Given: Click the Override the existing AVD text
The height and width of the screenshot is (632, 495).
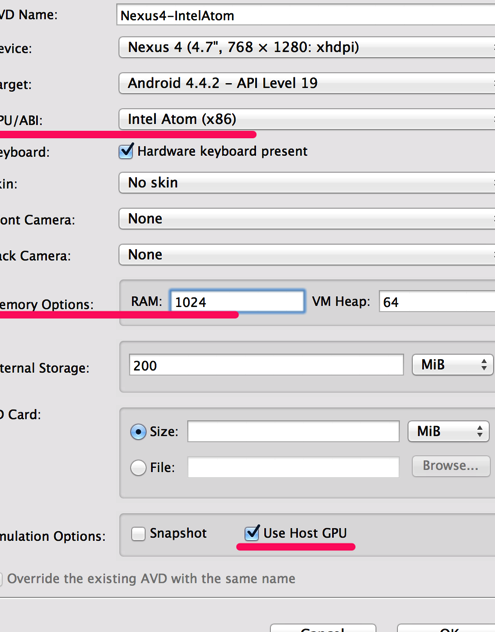Looking at the screenshot, I should click(x=151, y=579).
